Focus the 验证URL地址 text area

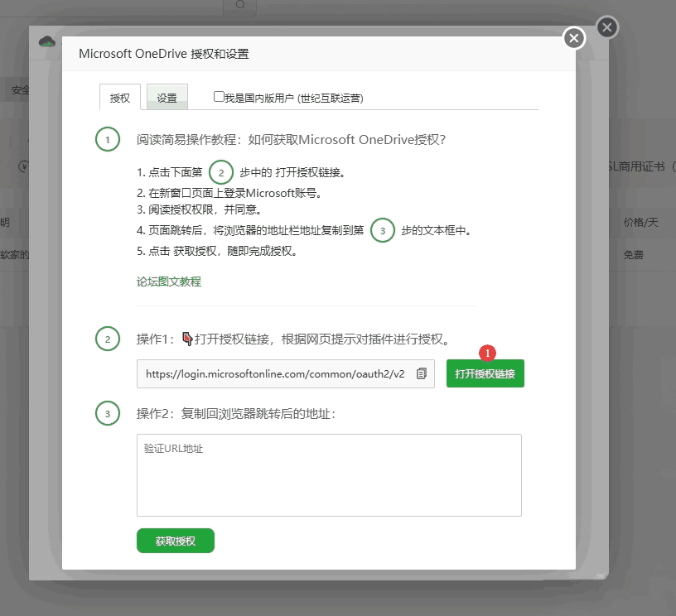click(329, 475)
